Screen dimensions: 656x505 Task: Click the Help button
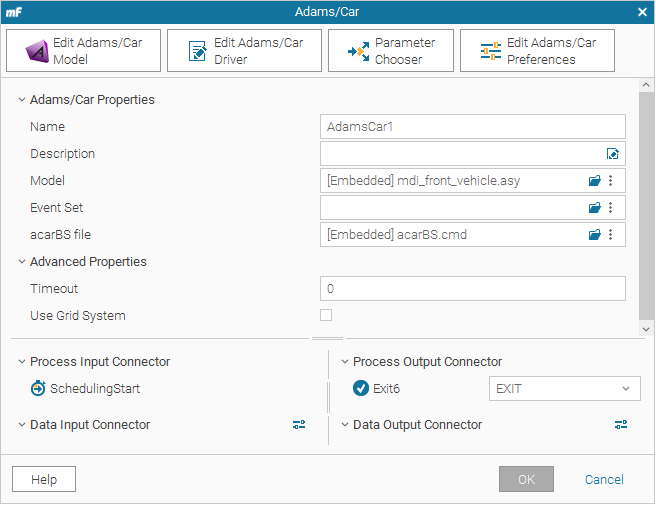click(x=44, y=479)
